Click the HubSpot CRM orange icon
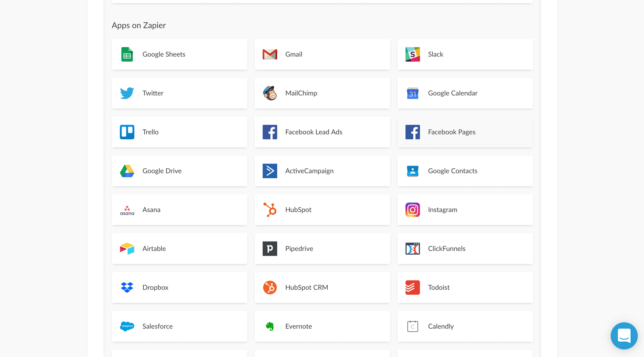 270,287
